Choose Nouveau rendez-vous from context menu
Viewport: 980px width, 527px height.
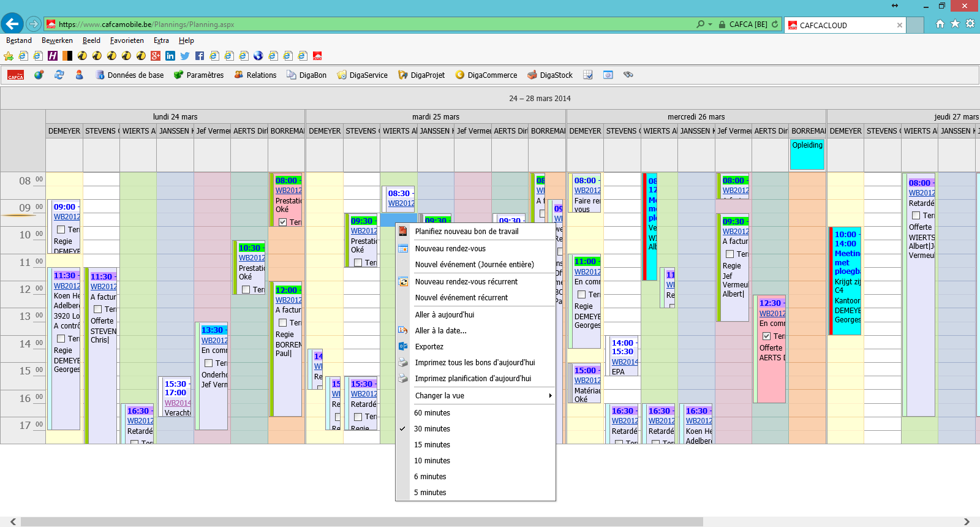point(475,249)
